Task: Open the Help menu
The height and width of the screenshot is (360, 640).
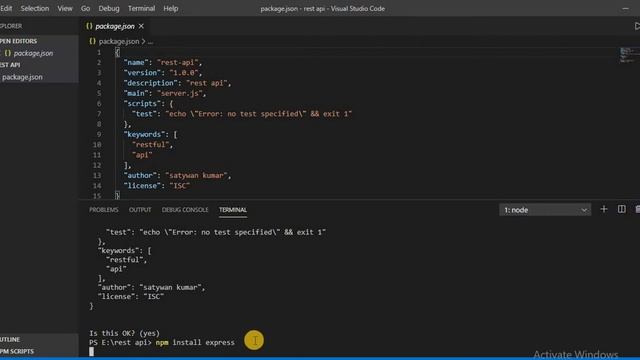Action: pyautogui.click(x=171, y=8)
